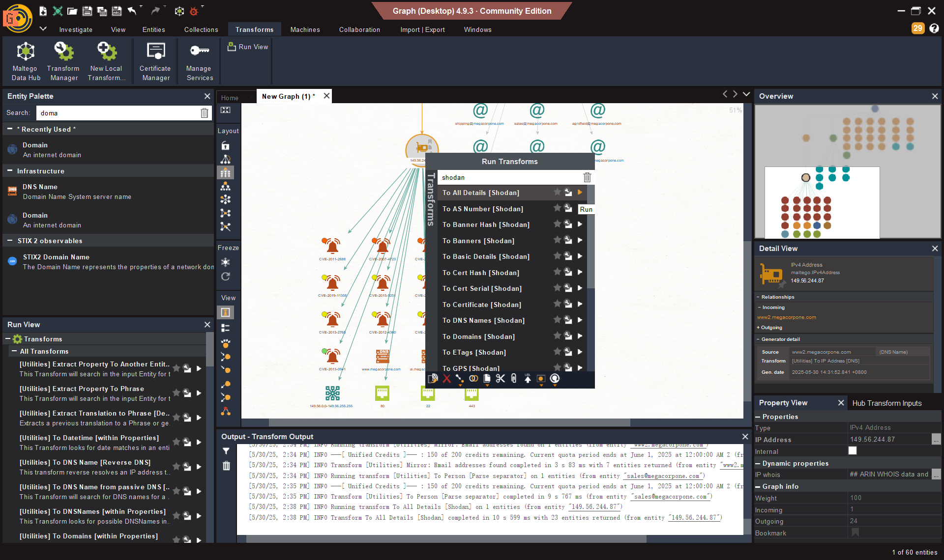Collapse the Relationships section in Detail View
Image resolution: width=944 pixels, height=560 pixels.
758,297
